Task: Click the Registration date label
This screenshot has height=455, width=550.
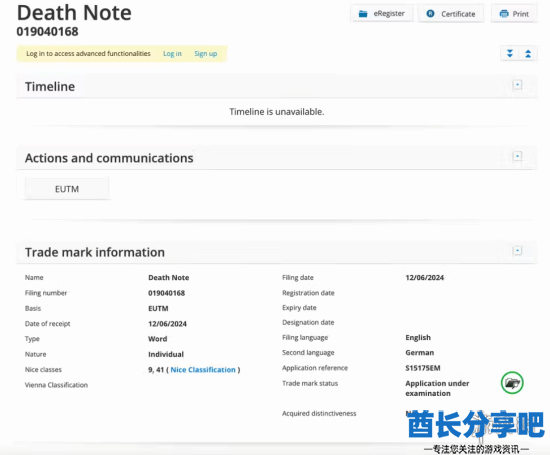Action: click(x=308, y=293)
